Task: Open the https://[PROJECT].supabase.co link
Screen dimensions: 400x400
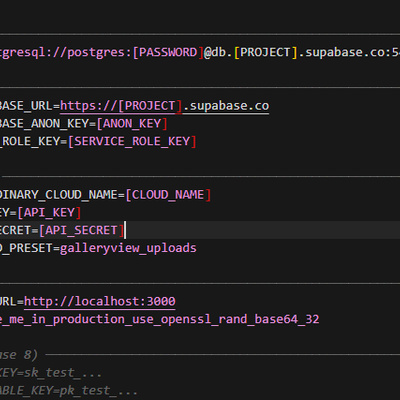Action: (164, 106)
